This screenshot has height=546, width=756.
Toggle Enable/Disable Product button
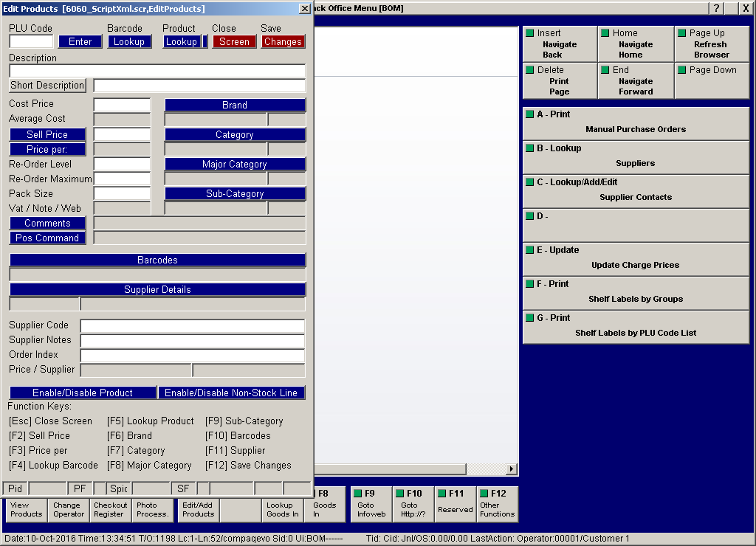pos(83,393)
